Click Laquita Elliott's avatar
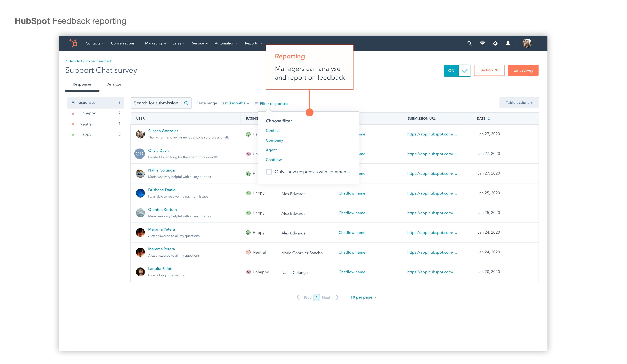627x364 pixels. 140,272
